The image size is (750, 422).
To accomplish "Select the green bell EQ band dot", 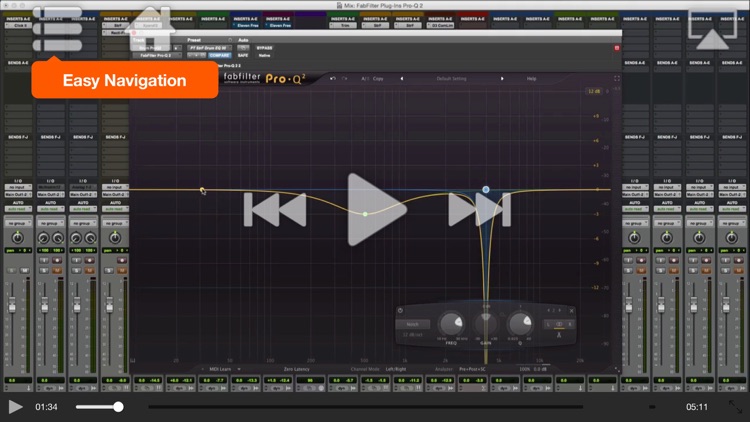I will (x=365, y=214).
